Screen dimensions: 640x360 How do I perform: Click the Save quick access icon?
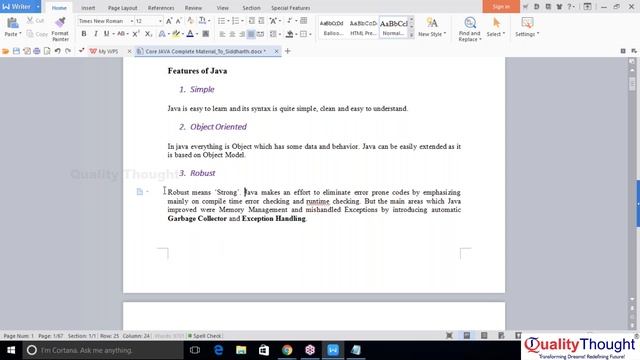[16, 51]
